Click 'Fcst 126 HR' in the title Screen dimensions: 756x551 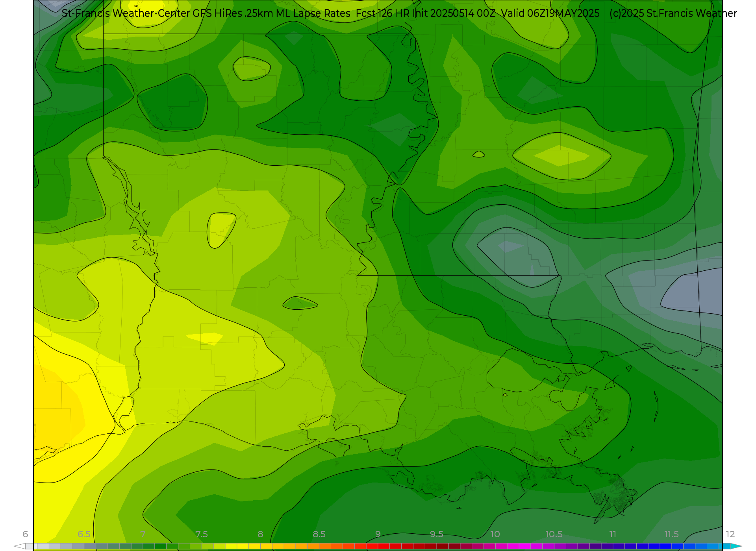tap(383, 13)
